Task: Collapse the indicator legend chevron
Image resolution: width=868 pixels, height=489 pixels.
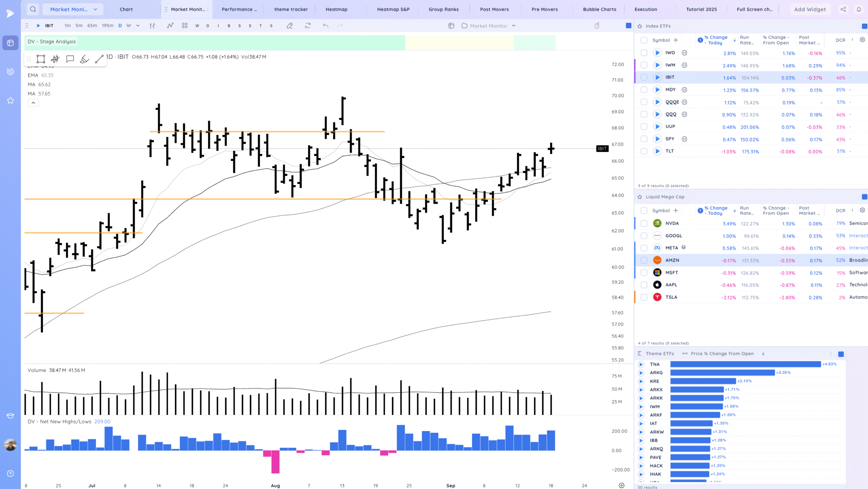Action: coord(33,103)
